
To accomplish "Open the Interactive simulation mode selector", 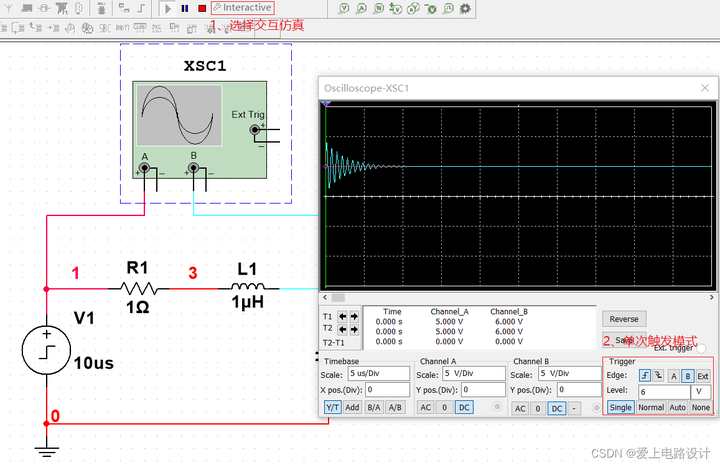I will [x=243, y=8].
